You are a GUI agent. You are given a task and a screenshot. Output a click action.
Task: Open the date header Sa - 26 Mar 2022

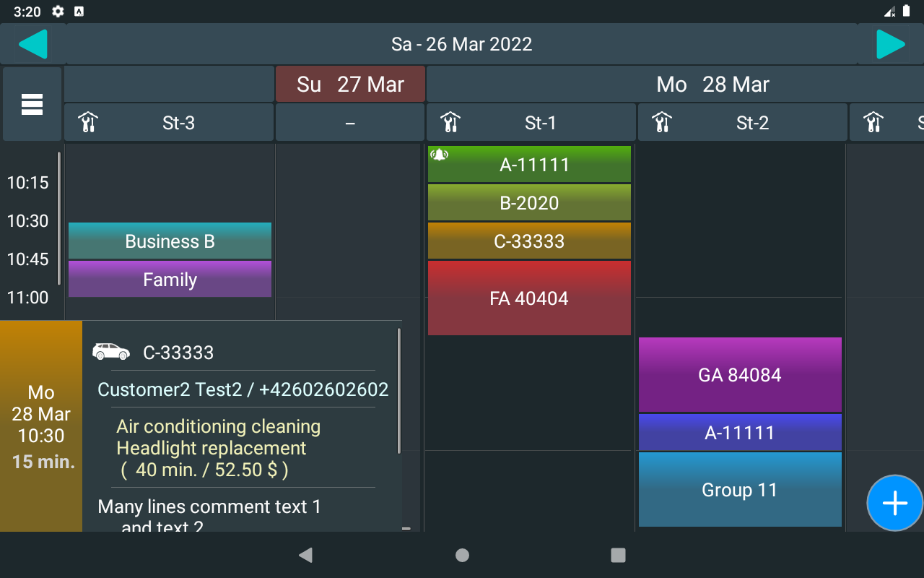point(462,44)
